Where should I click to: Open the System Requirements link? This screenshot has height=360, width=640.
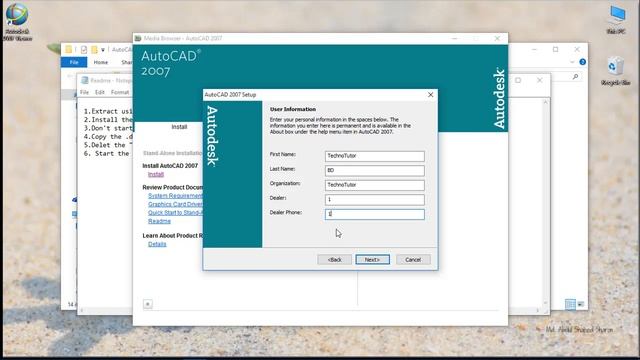175,196
